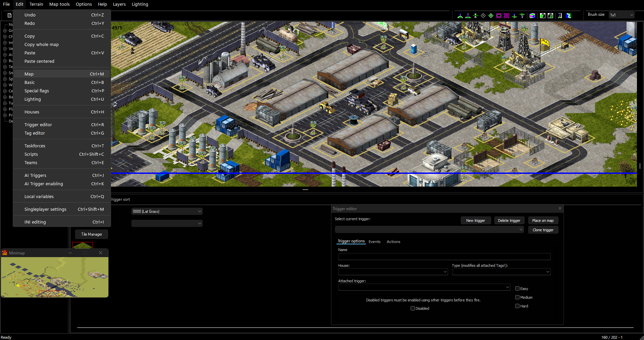This screenshot has height=340, width=644.
Task: Click the Minimap preview area
Action: coord(55,277)
